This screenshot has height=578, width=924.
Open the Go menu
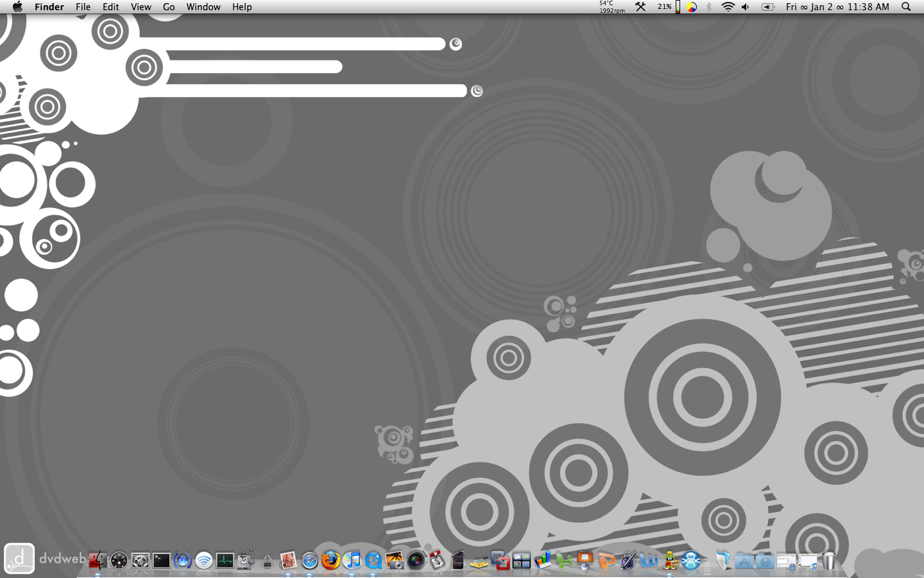(169, 6)
